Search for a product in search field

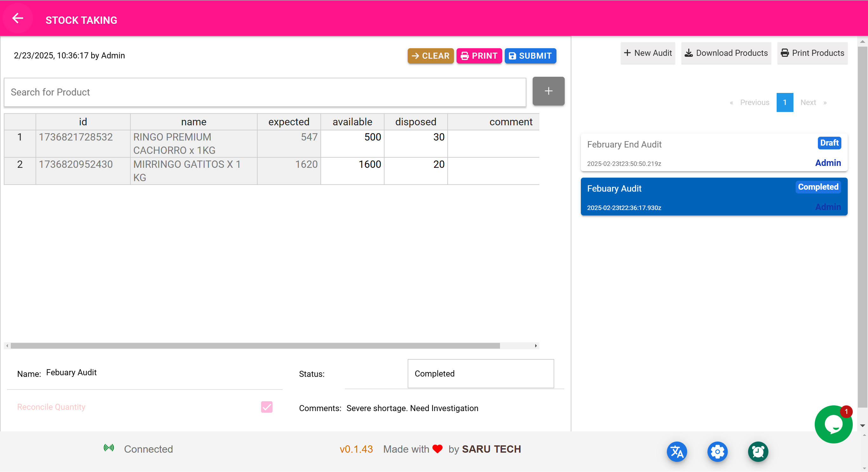coord(265,92)
